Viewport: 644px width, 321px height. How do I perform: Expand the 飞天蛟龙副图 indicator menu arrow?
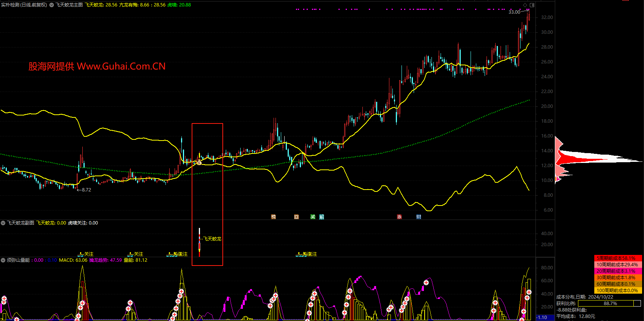click(3, 223)
